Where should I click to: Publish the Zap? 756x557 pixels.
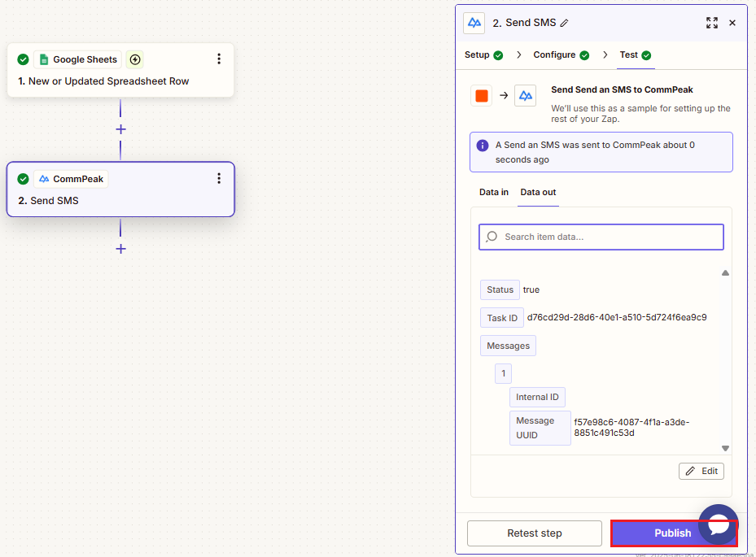pos(674,533)
